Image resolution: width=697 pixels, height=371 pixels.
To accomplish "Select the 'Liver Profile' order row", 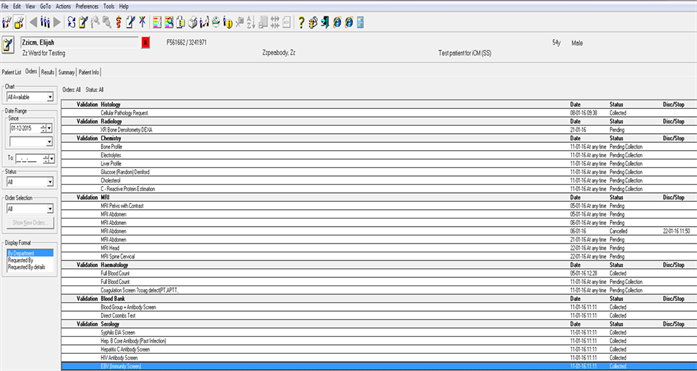I will click(379, 164).
